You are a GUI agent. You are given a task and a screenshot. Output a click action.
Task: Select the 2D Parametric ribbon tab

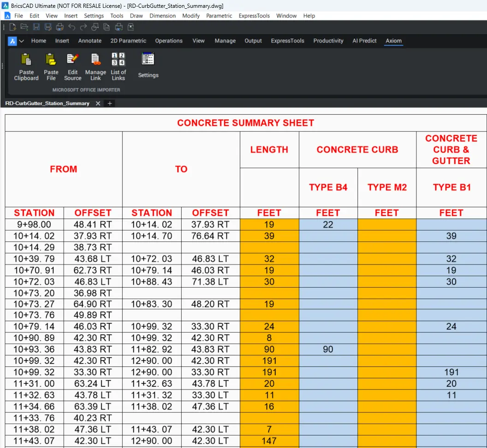tap(128, 41)
